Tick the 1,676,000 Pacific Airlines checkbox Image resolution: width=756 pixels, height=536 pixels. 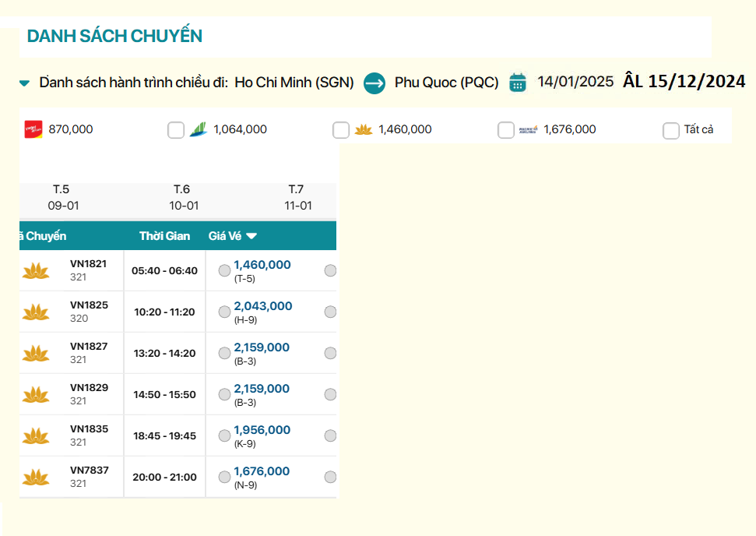point(506,130)
